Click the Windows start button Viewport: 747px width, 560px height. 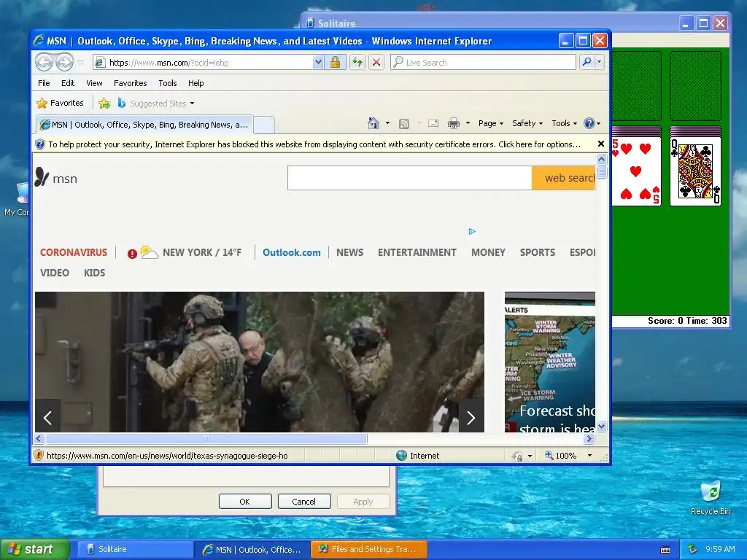tap(34, 549)
